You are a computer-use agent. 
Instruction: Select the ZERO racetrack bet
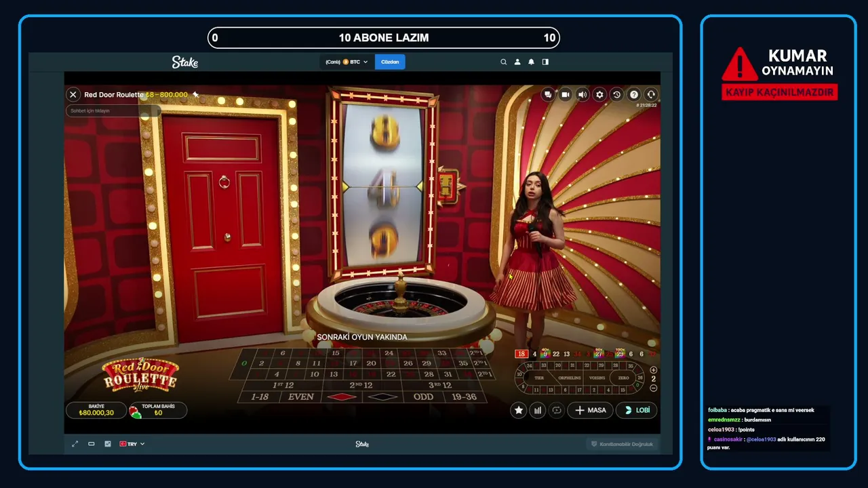coord(623,378)
